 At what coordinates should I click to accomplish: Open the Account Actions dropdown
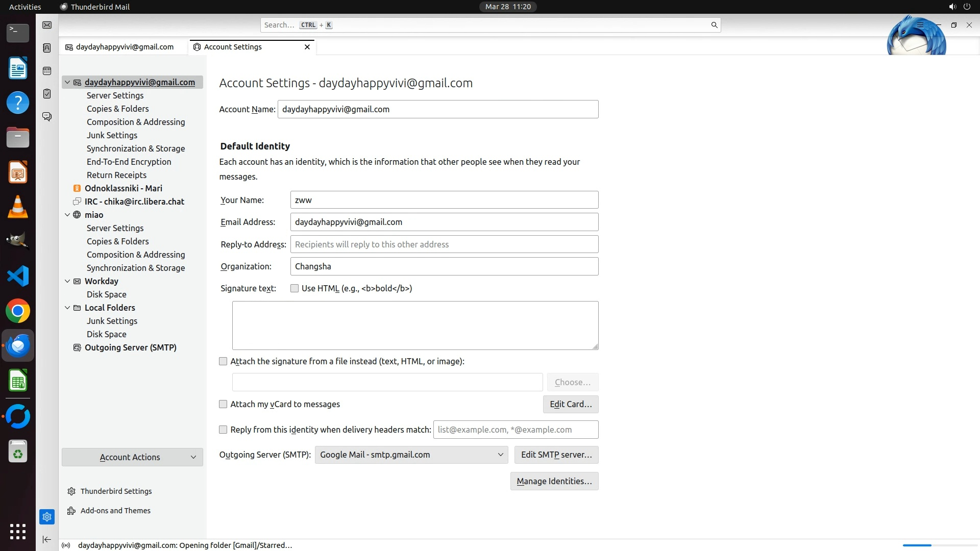132,457
